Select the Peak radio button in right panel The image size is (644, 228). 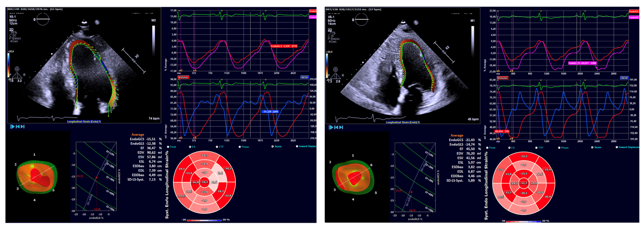tap(487, 148)
